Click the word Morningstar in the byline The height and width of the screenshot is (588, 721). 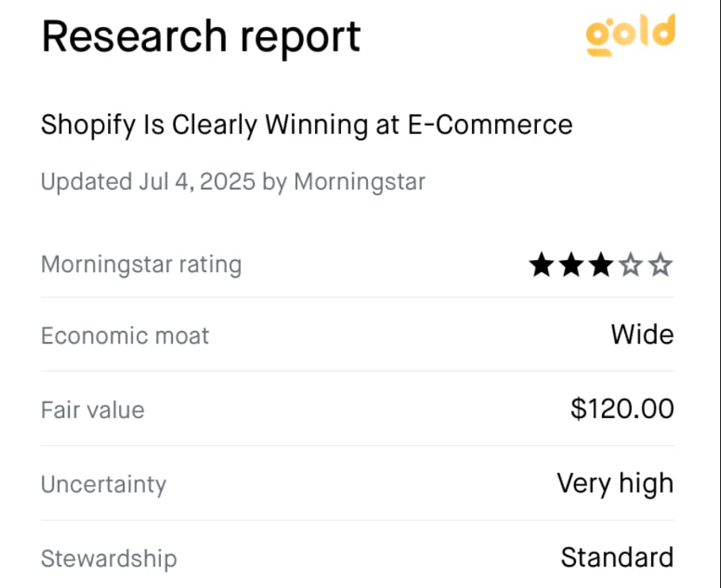point(359,182)
